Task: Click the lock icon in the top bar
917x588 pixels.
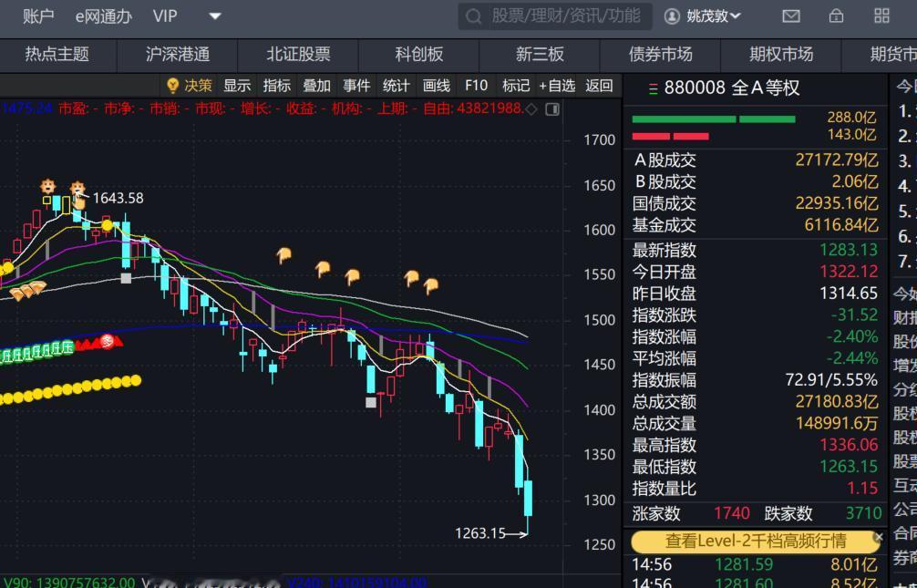Action: point(836,16)
